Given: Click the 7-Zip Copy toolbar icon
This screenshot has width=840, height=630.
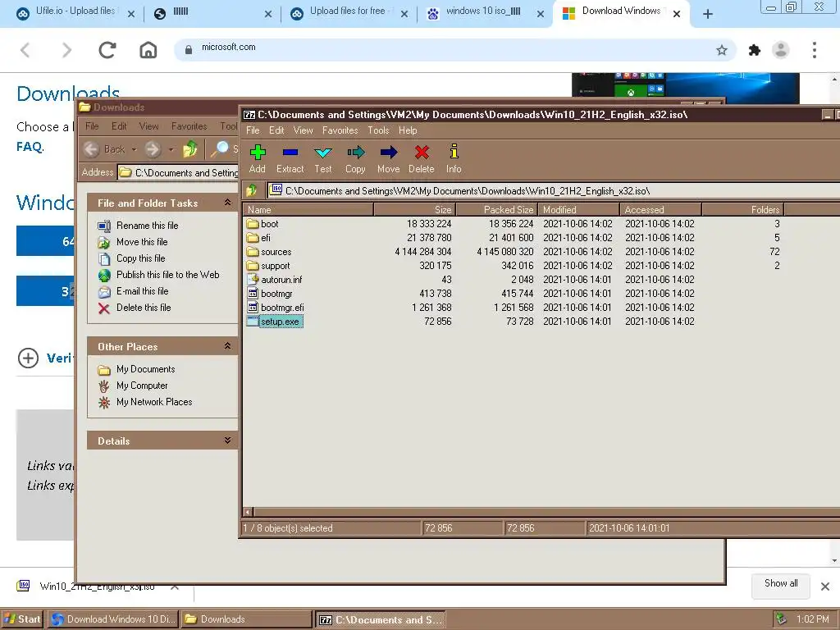Looking at the screenshot, I should click(356, 153).
